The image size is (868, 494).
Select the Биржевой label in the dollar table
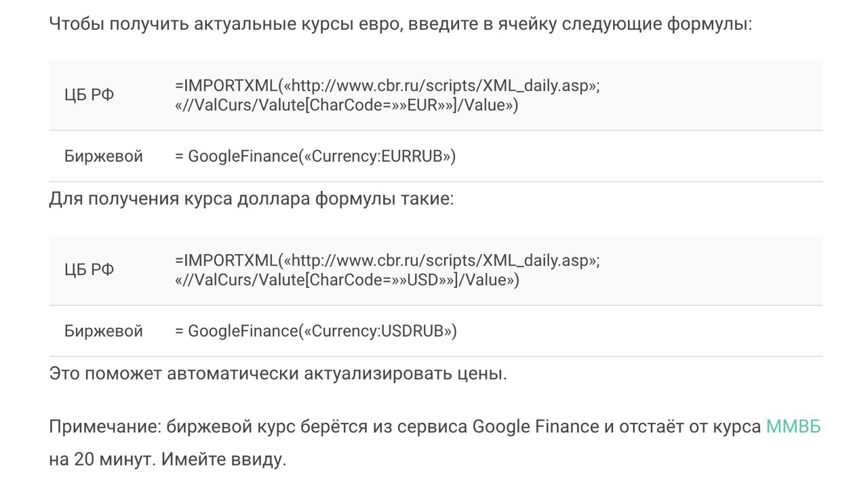(x=104, y=331)
